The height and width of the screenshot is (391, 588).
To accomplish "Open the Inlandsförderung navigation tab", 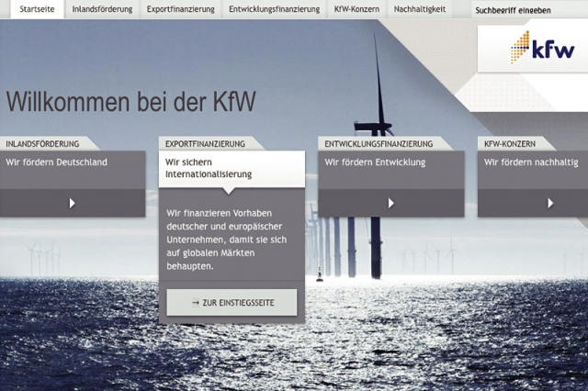I will [x=102, y=9].
